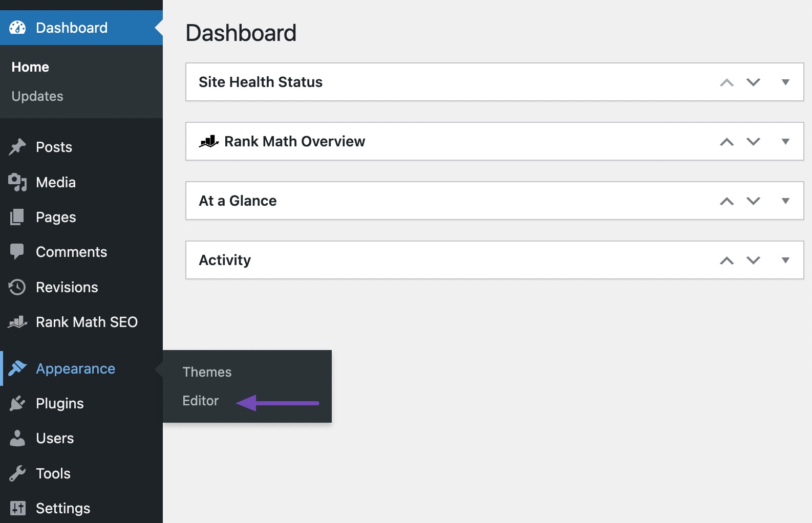The image size is (812, 523).
Task: Select the Revisions clock icon
Action: (x=17, y=287)
